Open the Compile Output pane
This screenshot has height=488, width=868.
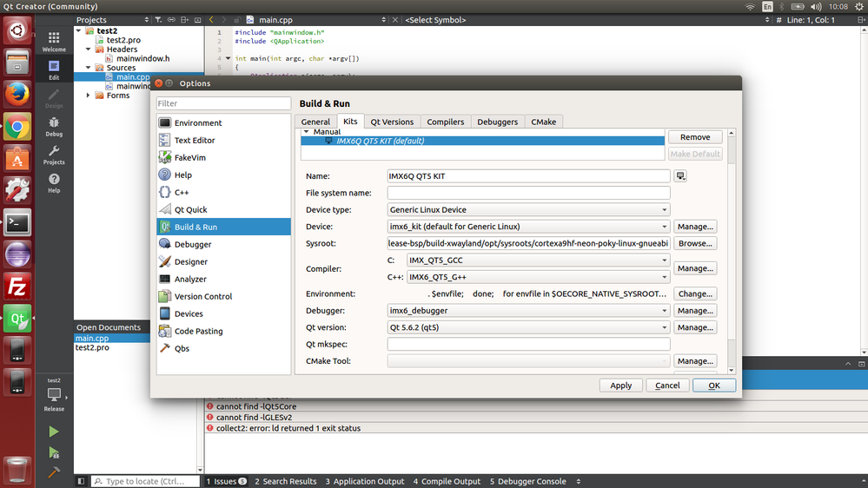point(447,481)
